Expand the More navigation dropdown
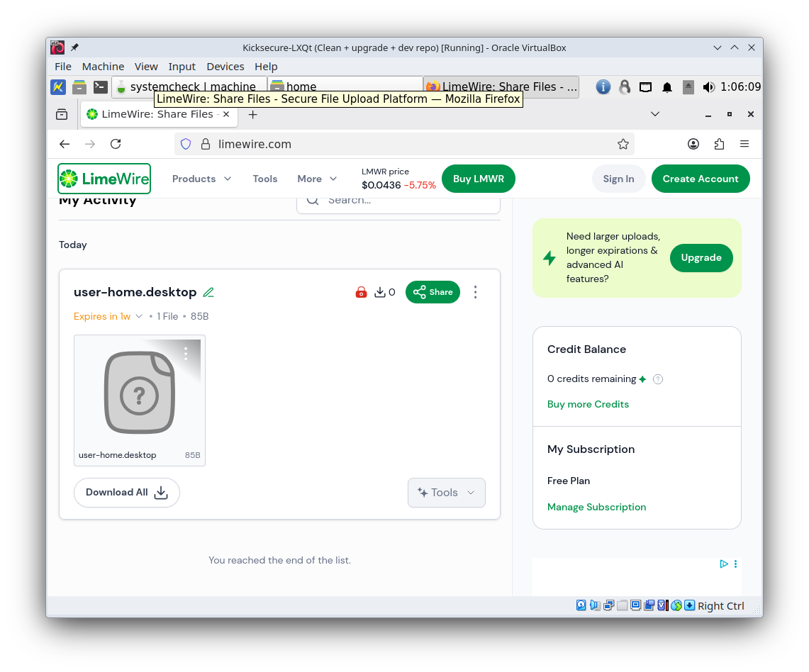 tap(317, 179)
